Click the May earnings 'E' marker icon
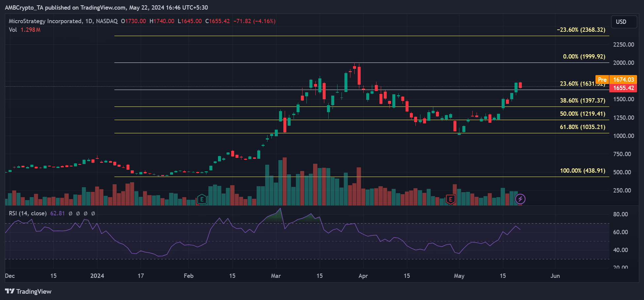 click(x=450, y=199)
